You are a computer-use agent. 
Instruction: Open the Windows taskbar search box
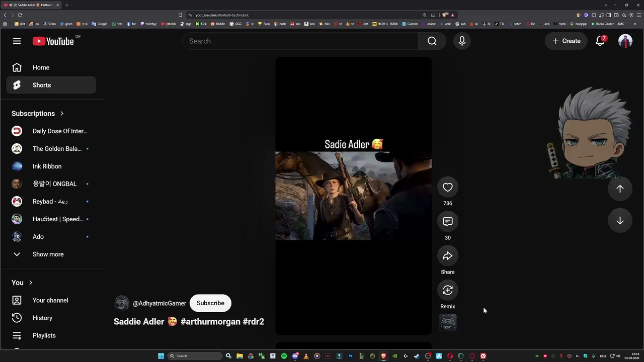195,356
